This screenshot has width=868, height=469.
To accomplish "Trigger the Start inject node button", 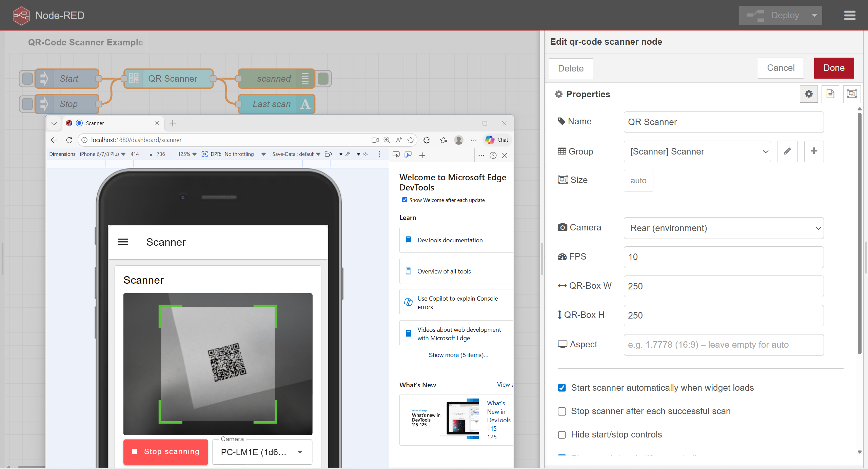I will pyautogui.click(x=27, y=79).
